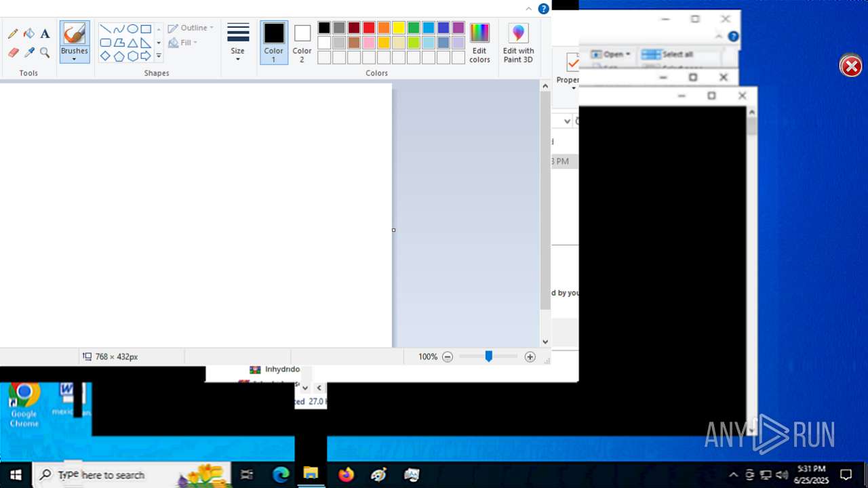The width and height of the screenshot is (868, 488).
Task: Activate Color 1 foreground selector
Action: pos(274,43)
